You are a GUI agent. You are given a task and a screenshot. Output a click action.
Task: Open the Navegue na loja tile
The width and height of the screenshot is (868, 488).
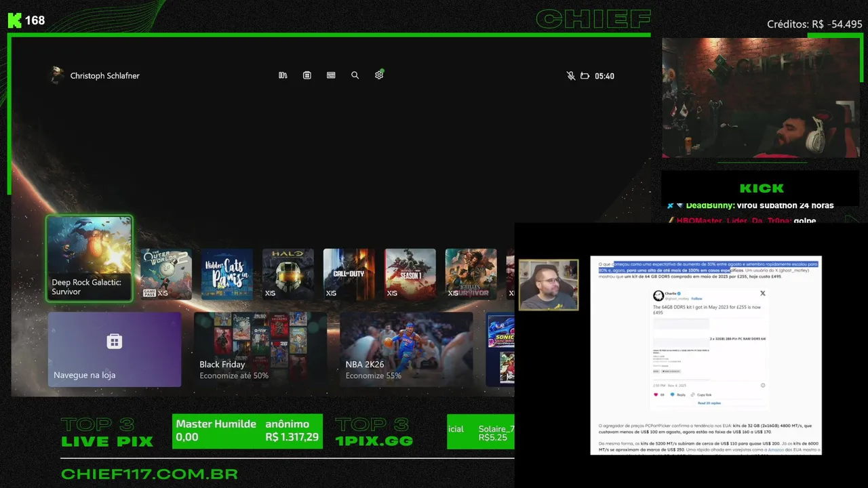(x=115, y=349)
